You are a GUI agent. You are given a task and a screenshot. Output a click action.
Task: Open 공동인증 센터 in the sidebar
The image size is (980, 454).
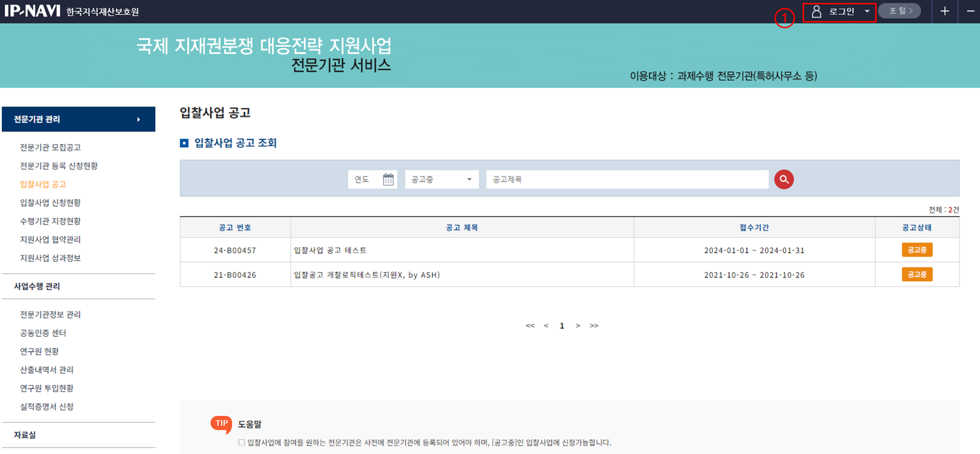pos(43,333)
